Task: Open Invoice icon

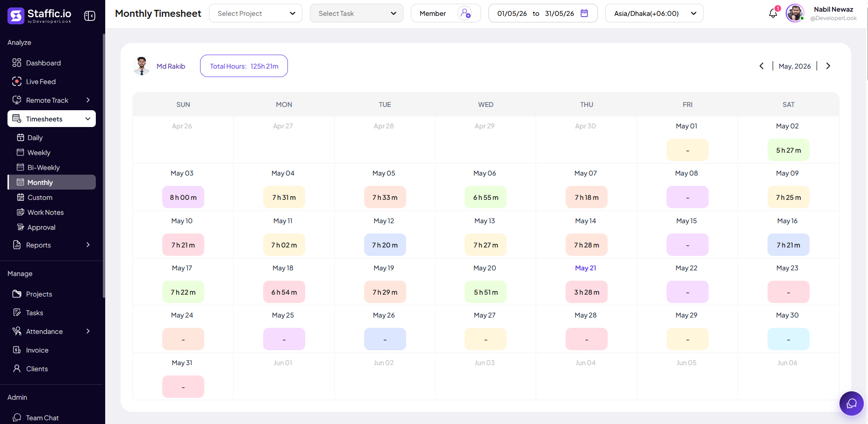Action: tap(17, 350)
